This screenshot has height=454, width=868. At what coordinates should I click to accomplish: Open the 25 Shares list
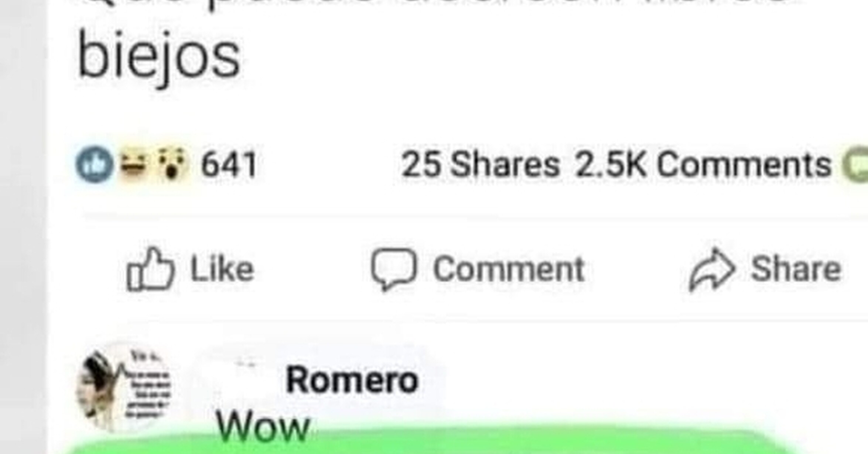pos(481,165)
